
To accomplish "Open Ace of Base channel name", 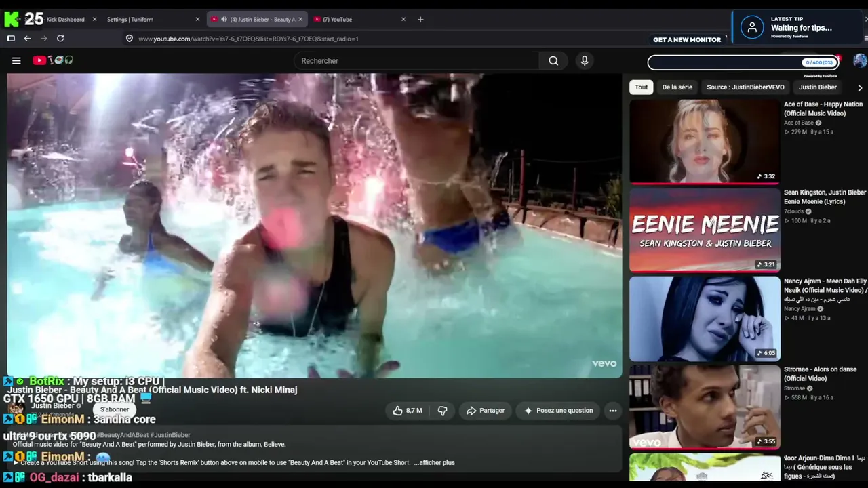I will [799, 123].
